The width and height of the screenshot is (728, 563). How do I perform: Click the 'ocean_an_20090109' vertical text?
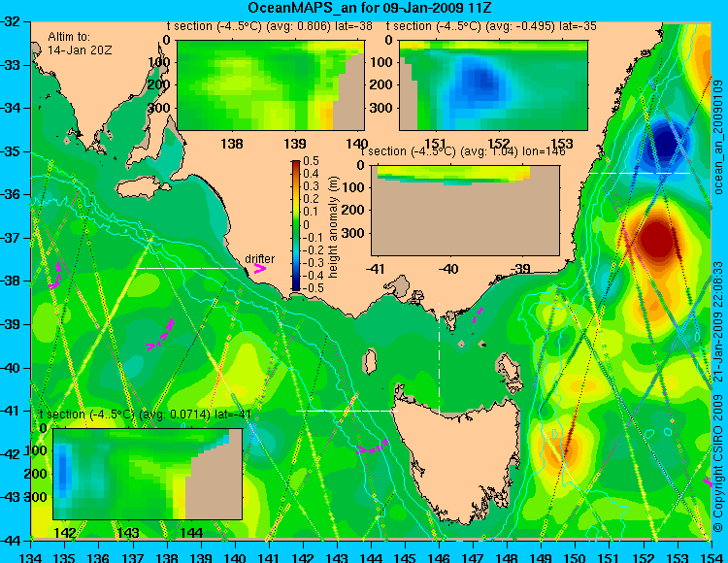[718, 137]
